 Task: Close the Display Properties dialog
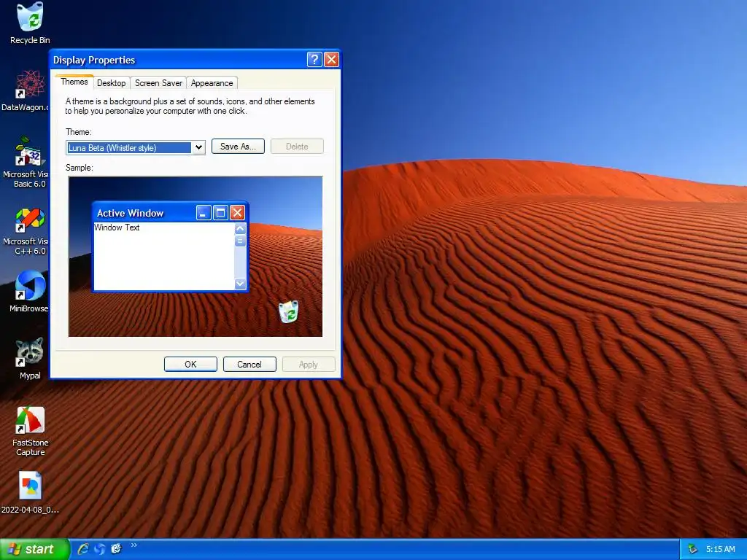coord(331,60)
